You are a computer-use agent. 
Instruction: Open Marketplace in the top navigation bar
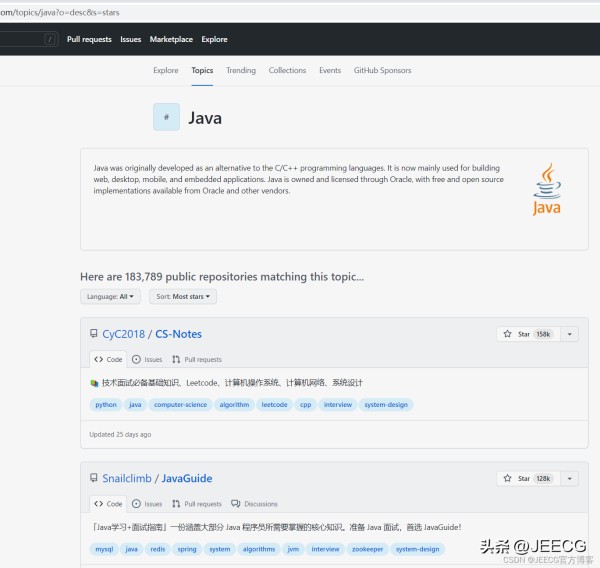click(x=171, y=39)
